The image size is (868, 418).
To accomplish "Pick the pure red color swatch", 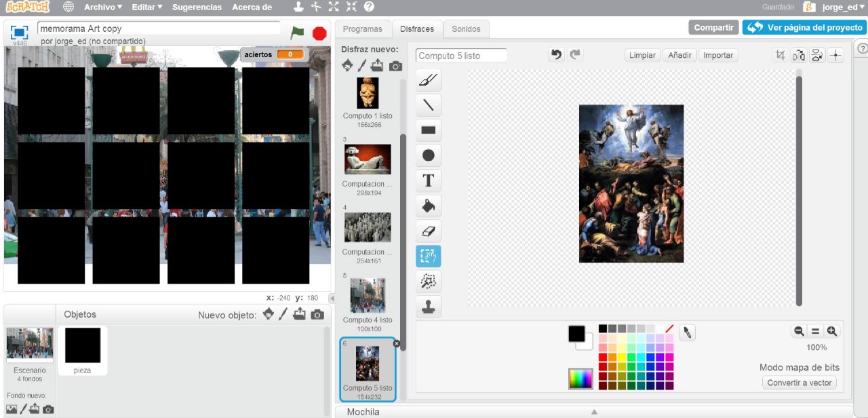I will pos(602,357).
